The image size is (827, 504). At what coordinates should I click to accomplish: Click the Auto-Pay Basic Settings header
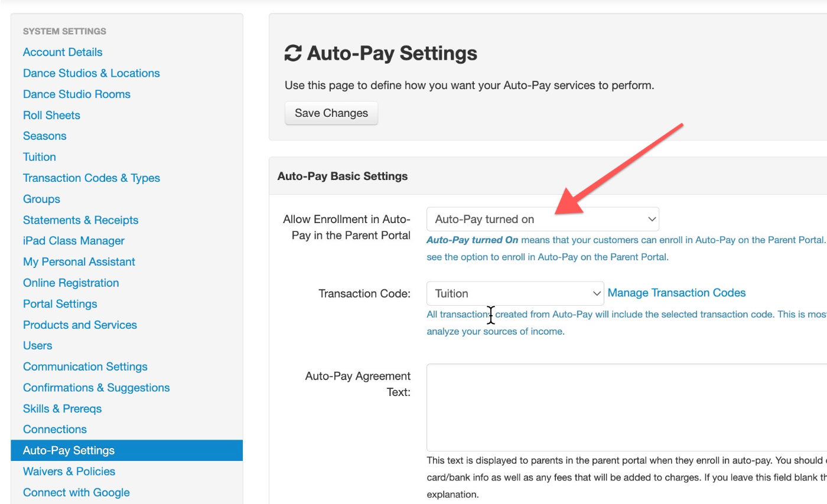tap(343, 176)
